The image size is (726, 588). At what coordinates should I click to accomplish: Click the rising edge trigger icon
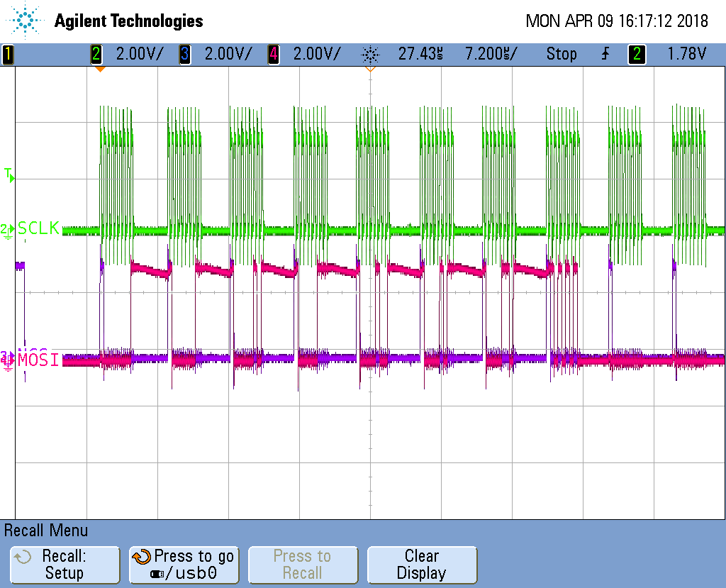coord(605,54)
